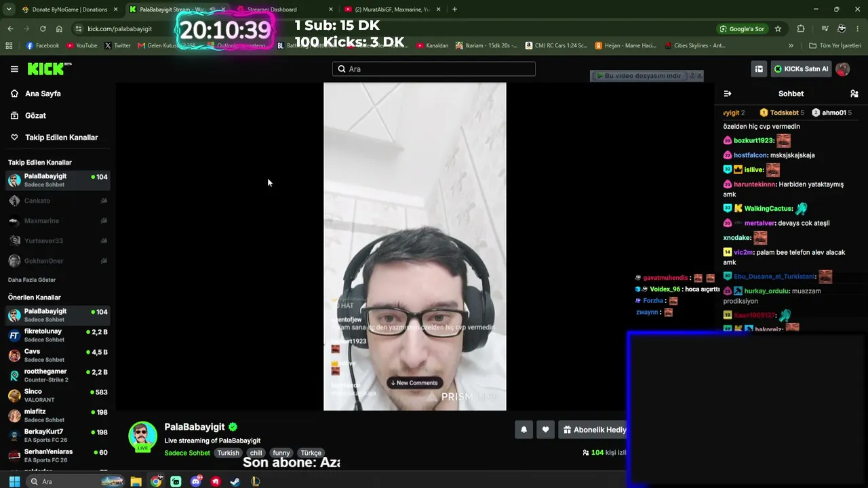The image size is (868, 488).
Task: Open Chrome extensions puzzle icon
Action: coord(801,28)
